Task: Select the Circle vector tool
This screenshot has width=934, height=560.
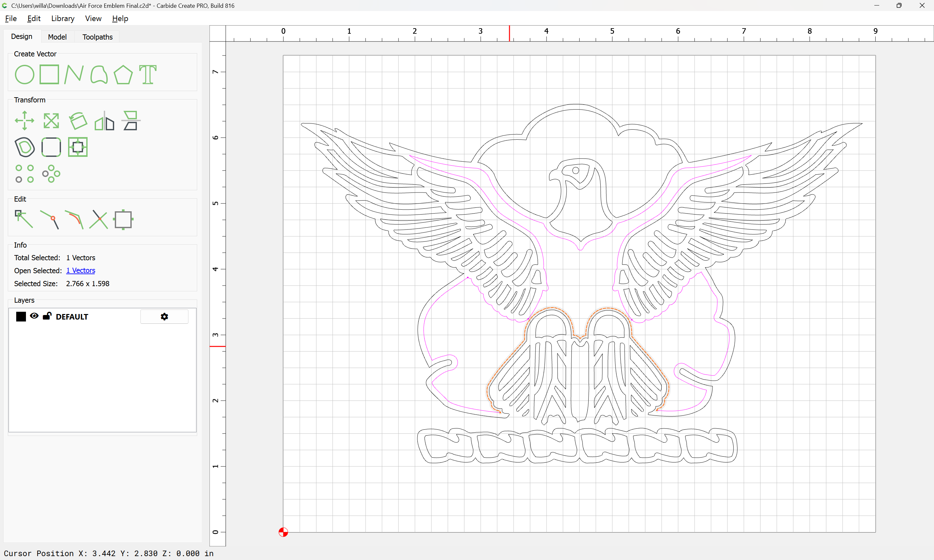Action: tap(25, 74)
